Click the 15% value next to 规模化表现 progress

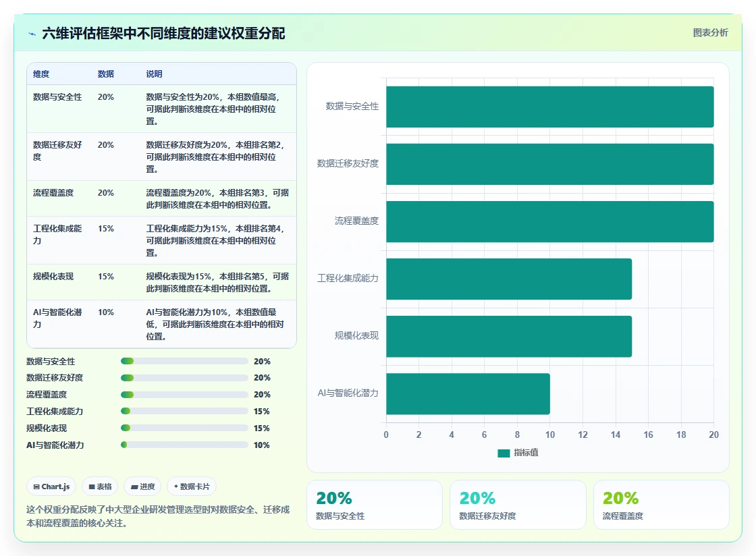point(262,428)
